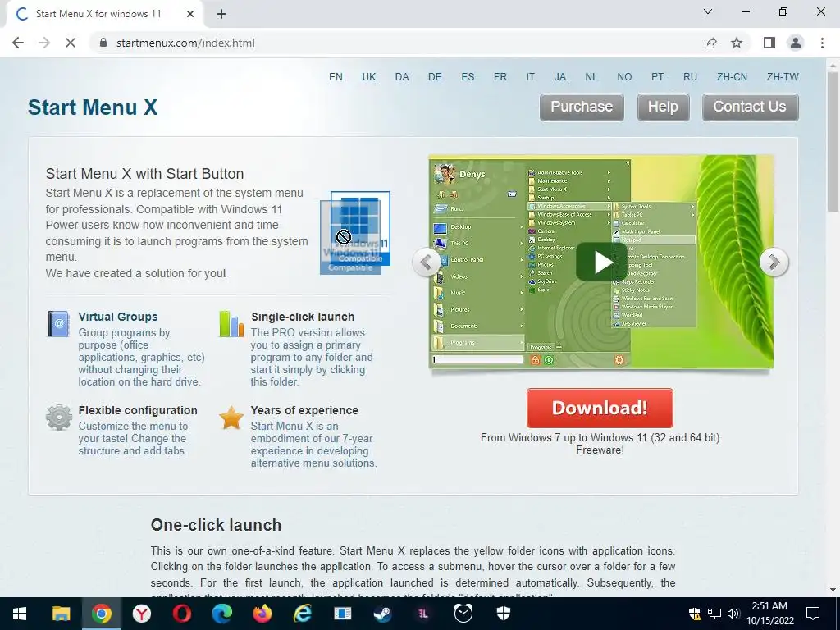Switch language to RU
The width and height of the screenshot is (840, 630).
coord(690,76)
